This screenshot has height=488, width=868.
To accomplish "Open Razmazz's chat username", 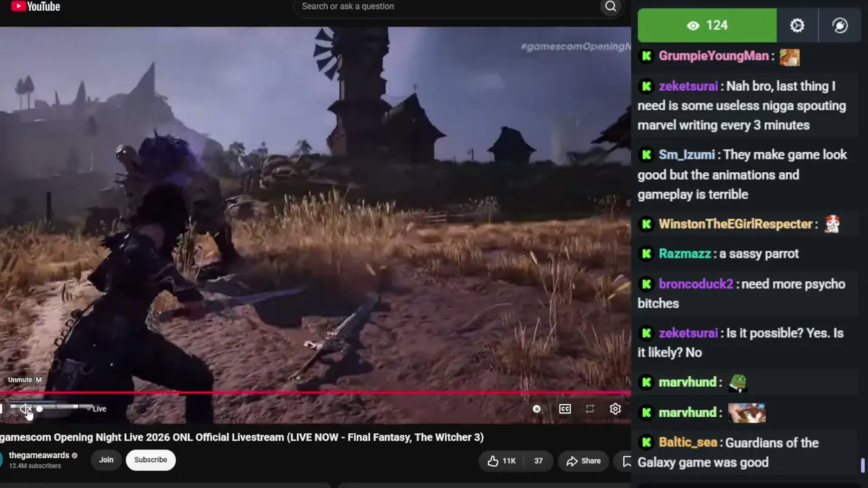I will (x=685, y=253).
